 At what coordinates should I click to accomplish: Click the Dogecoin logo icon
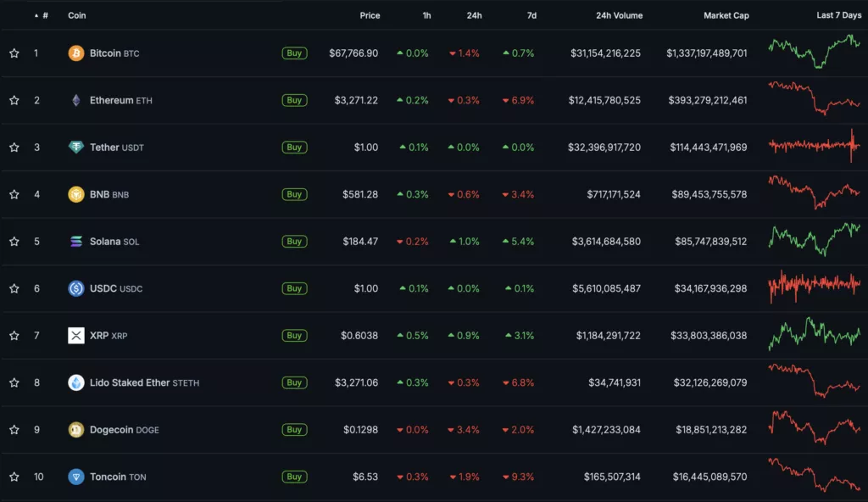coord(76,430)
